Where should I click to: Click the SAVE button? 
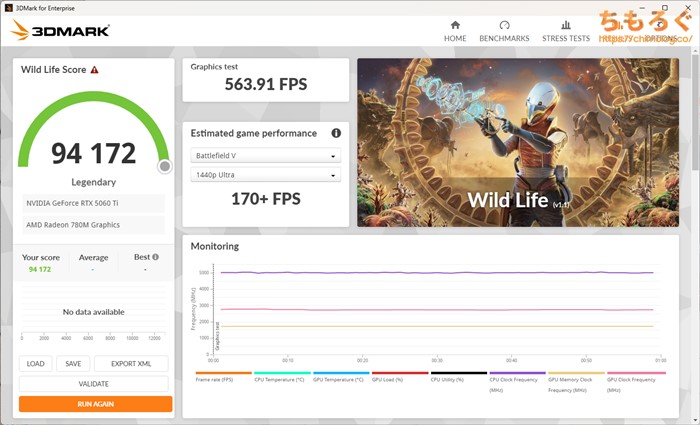click(73, 363)
